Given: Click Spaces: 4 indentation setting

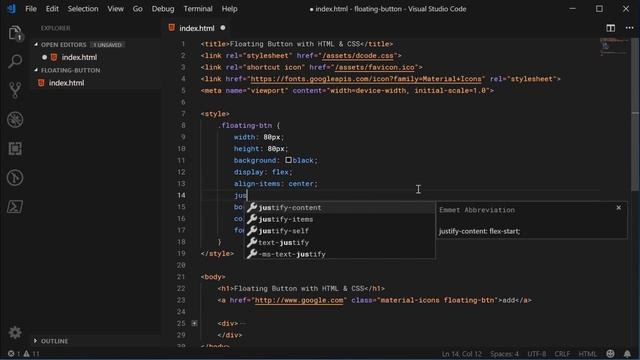Looking at the screenshot, I should (504, 354).
